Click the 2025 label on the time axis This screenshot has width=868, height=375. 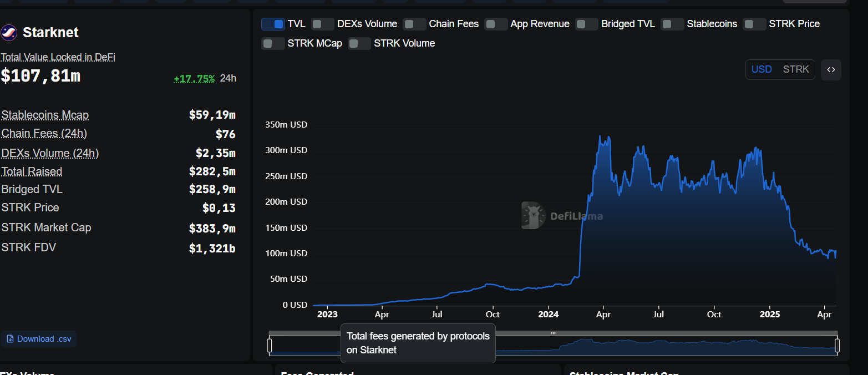[770, 315]
